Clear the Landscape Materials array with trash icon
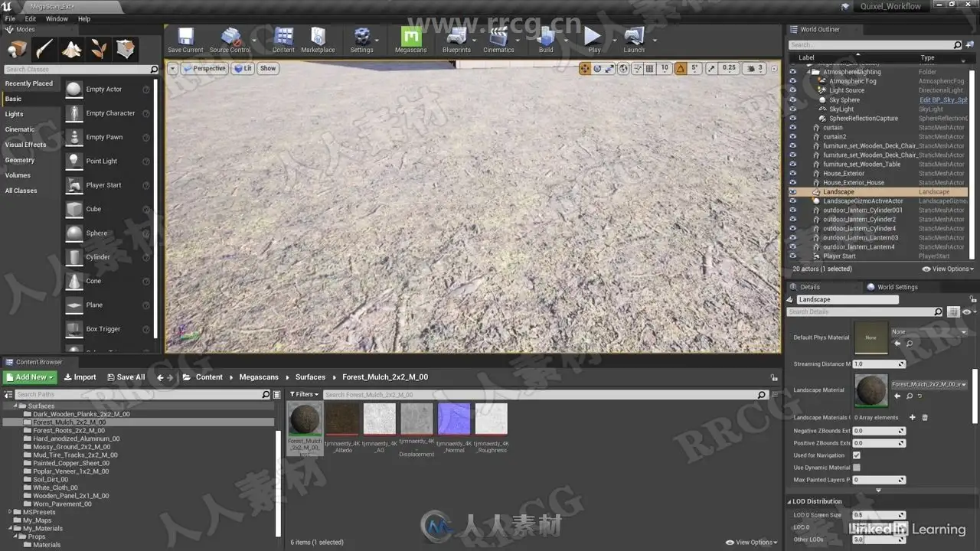 [x=925, y=417]
